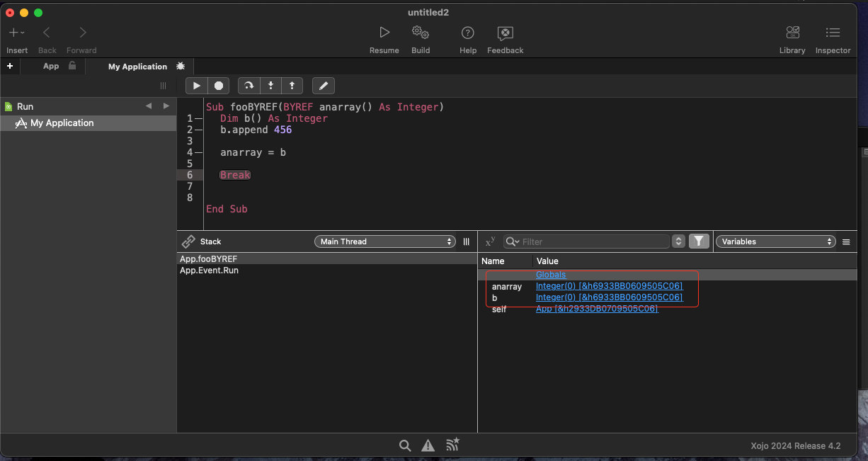Toggle the variables filter funnel button
Viewport: 868px width, 461px height.
tap(699, 241)
